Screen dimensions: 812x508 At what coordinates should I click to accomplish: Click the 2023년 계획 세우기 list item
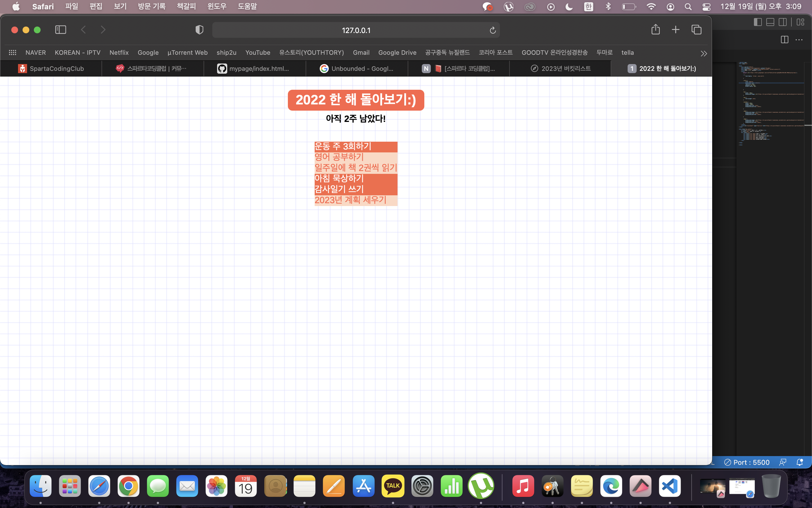(356, 200)
